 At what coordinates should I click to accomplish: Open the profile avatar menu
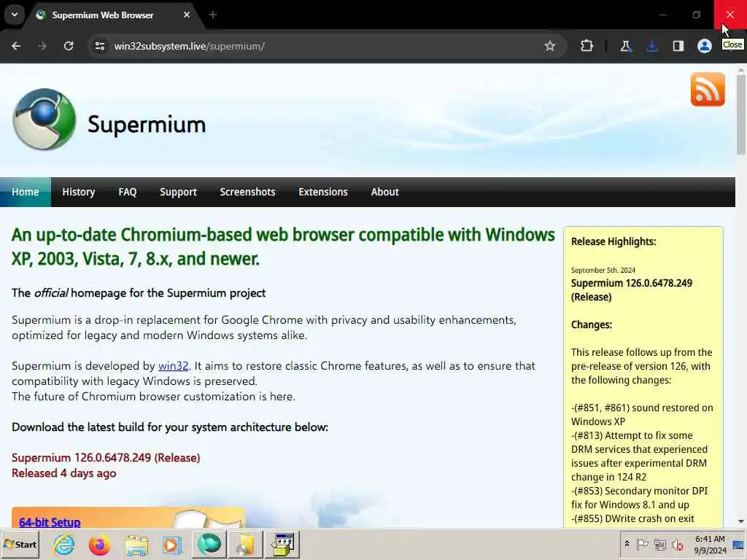point(704,46)
